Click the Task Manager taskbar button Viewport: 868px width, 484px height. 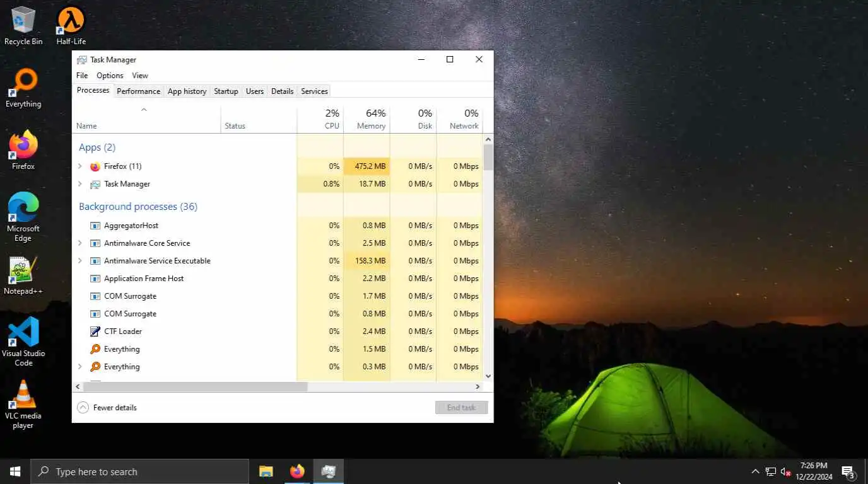(329, 471)
